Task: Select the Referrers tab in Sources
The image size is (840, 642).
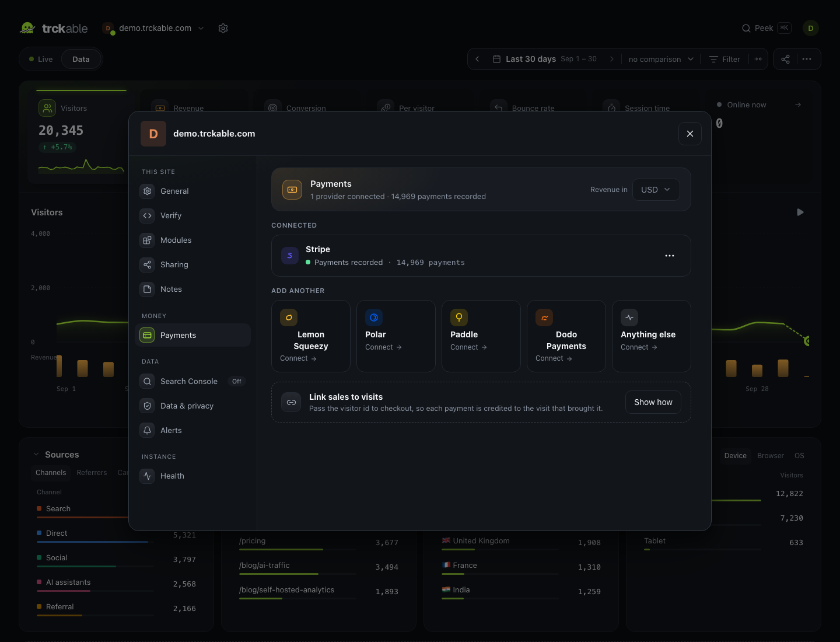Action: click(92, 473)
